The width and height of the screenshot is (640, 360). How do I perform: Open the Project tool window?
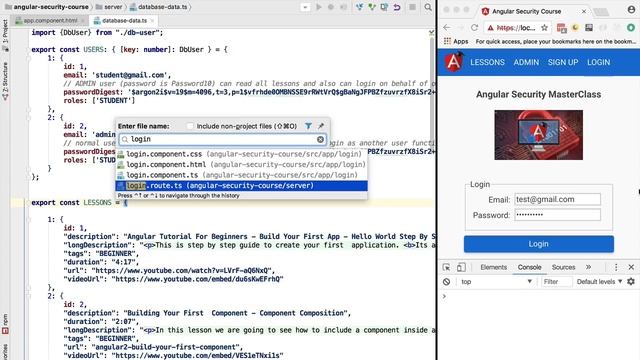(5, 36)
